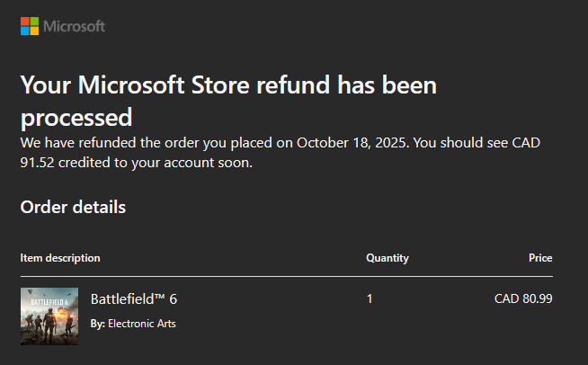
Task: Click the Price column header
Action: point(540,258)
